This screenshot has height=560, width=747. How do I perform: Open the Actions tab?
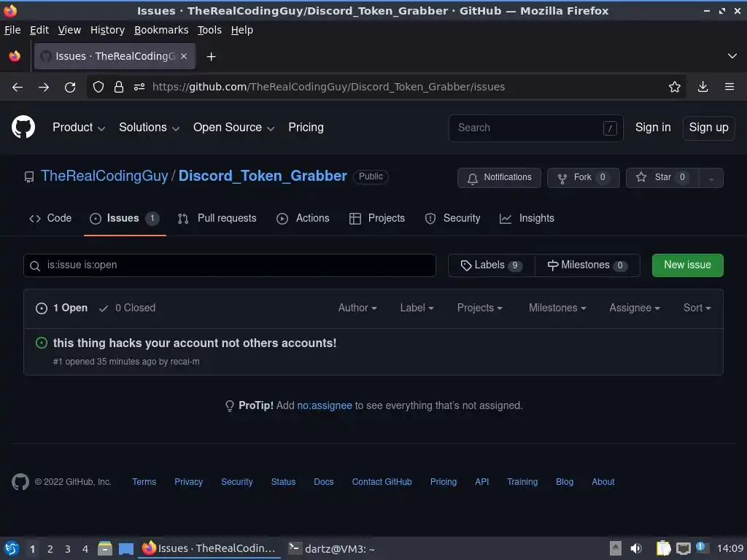[303, 218]
